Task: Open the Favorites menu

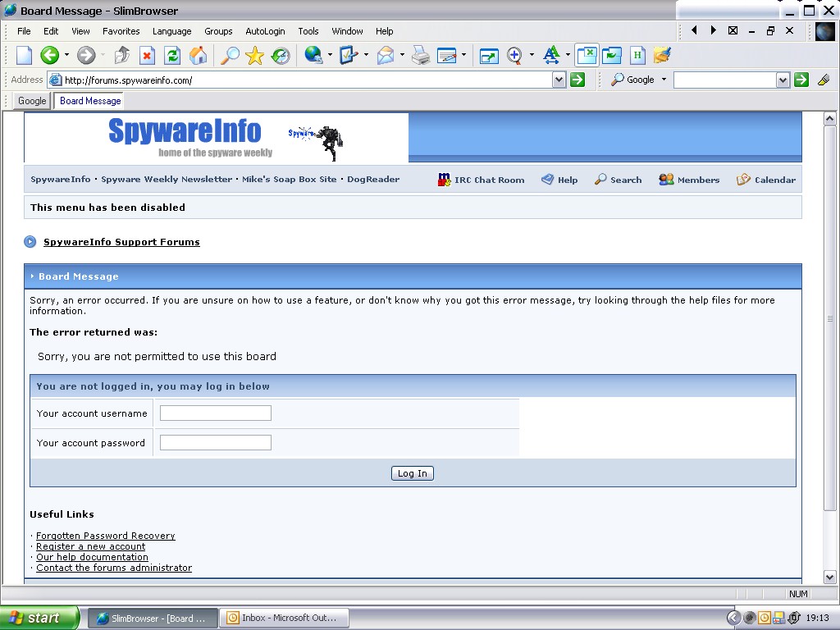Action: pyautogui.click(x=121, y=31)
